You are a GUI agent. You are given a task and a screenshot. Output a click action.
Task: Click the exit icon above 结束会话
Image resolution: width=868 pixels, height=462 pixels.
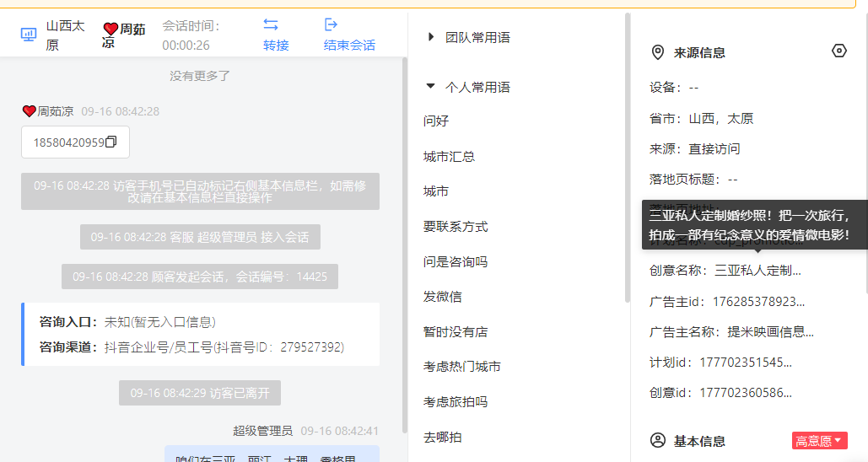click(x=331, y=24)
